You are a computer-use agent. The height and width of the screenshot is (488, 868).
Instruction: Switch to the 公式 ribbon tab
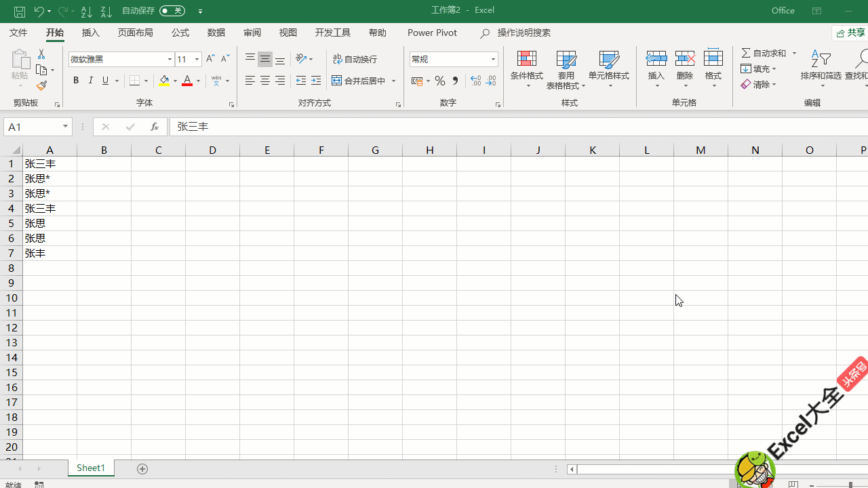[x=180, y=33]
